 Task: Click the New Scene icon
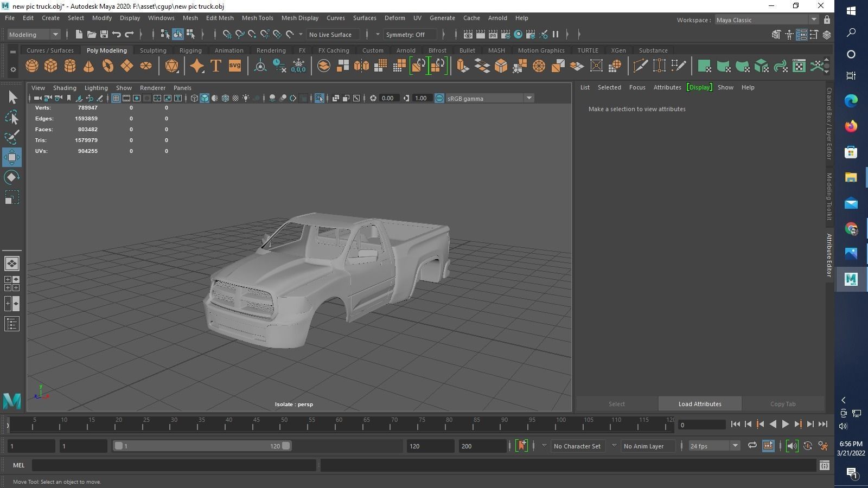coord(79,35)
